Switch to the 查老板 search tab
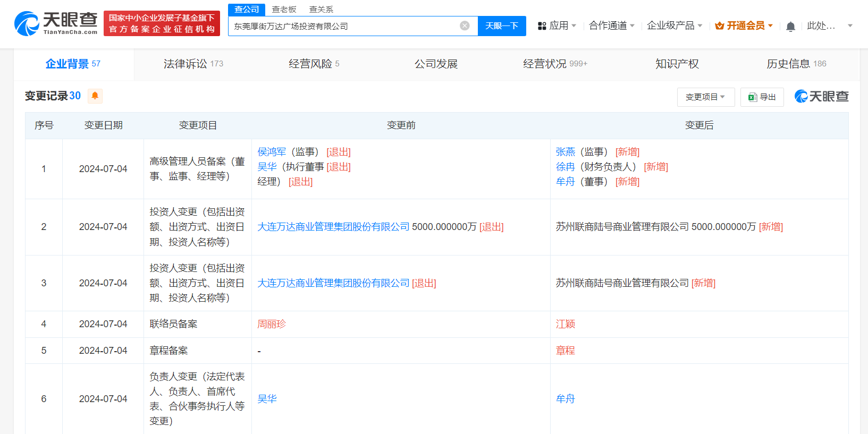Viewport: 868px width, 434px height. pyautogui.click(x=284, y=10)
